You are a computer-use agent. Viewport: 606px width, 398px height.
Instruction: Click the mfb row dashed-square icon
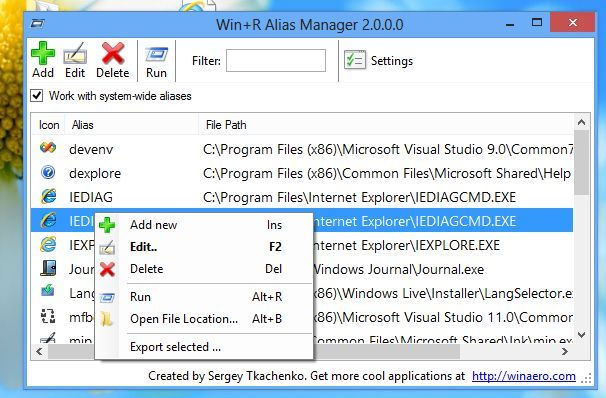48,316
